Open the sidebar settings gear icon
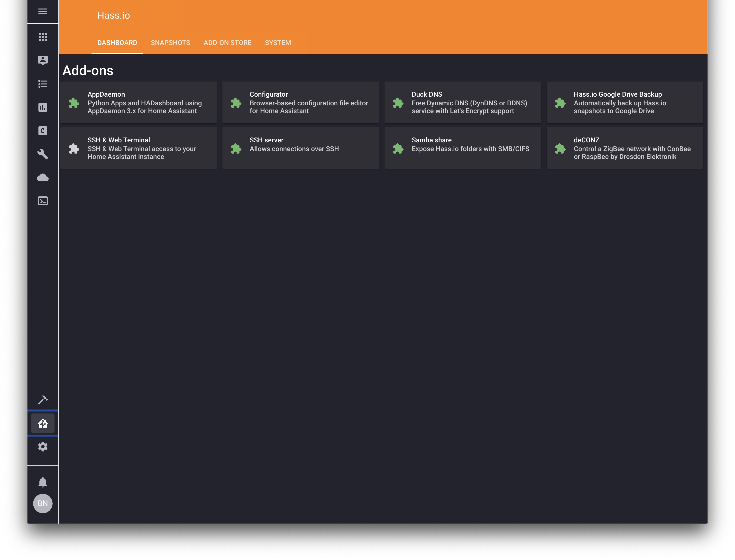 click(x=43, y=447)
